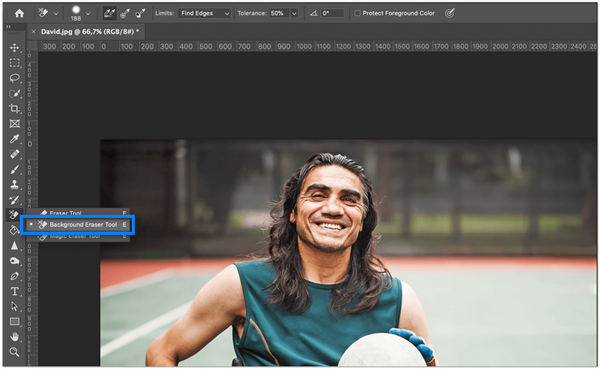Set sampling to Continuous
Image resolution: width=600 pixels, height=369 pixels.
(109, 13)
